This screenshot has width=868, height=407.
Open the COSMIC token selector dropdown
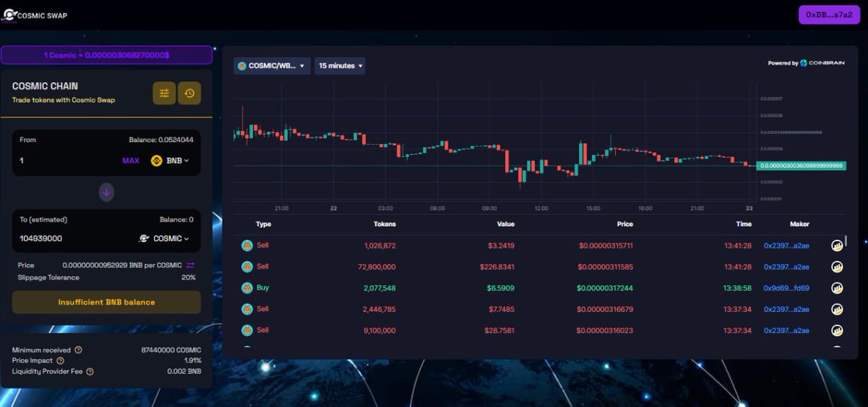click(164, 238)
